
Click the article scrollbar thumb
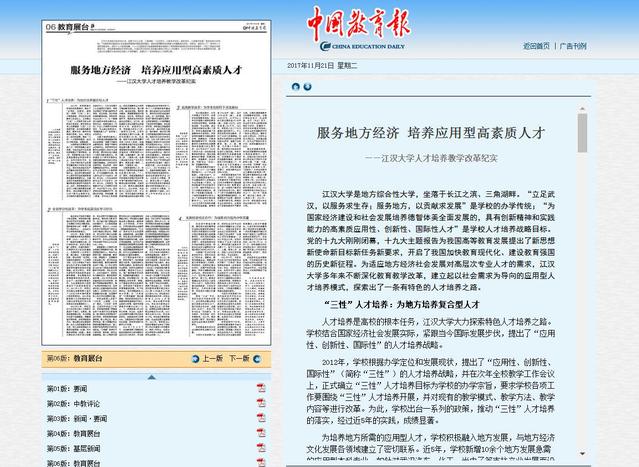[x=582, y=133]
